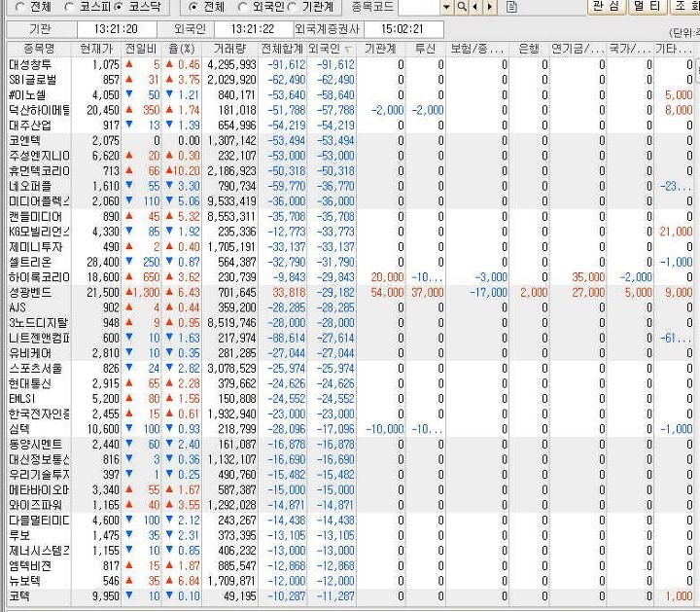Click 하이록코리아 기관계 value 20,000
This screenshot has height=612, width=700.
click(388, 277)
